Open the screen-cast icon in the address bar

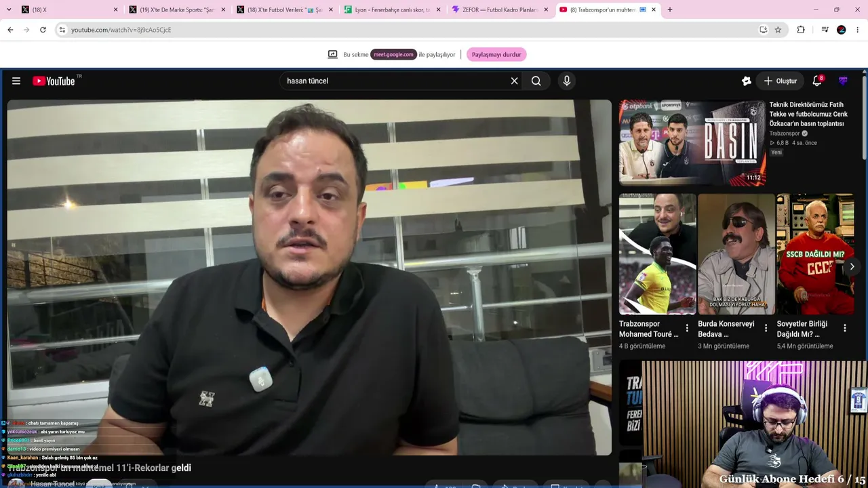point(763,30)
